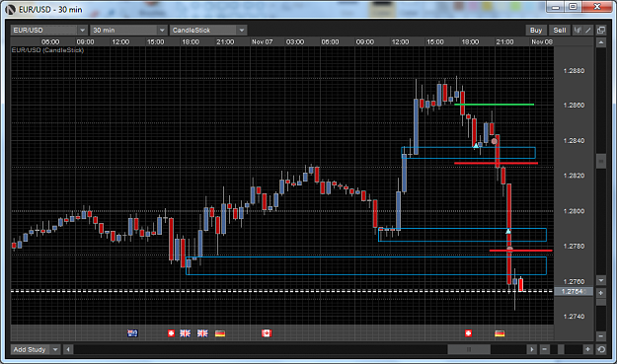The width and height of the screenshot is (617, 364).
Task: Click the vertical price scrollbar thumb
Action: coord(601,161)
